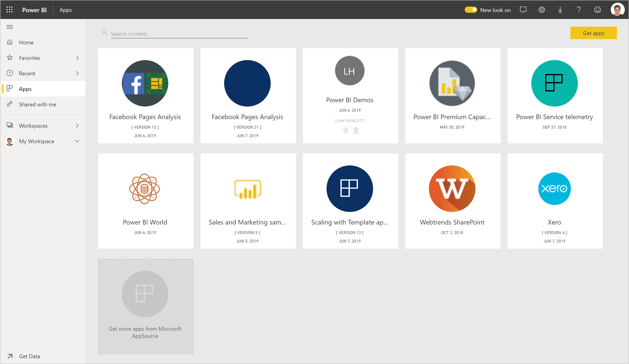The width and height of the screenshot is (629, 364).
Task: Click the Get Data arrow icon
Action: pos(10,356)
